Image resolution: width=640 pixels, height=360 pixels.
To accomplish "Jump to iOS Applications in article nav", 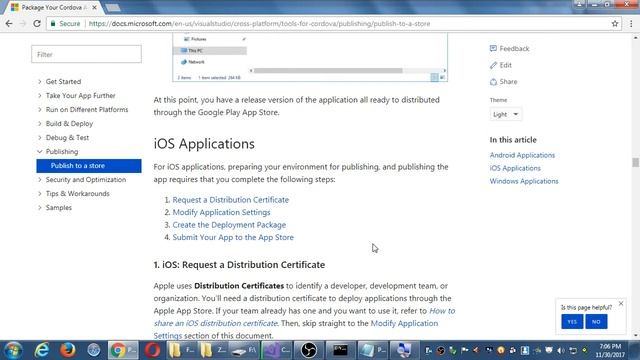I will pyautogui.click(x=515, y=168).
